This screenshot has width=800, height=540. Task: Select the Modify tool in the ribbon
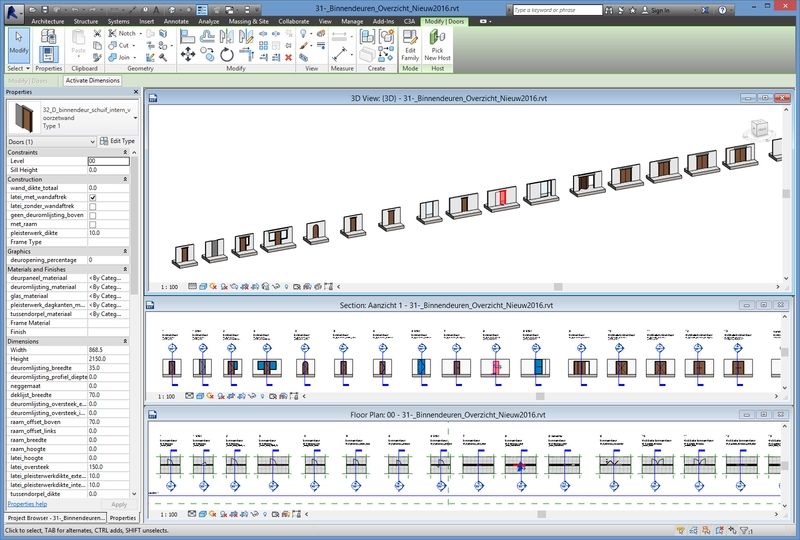click(x=18, y=44)
